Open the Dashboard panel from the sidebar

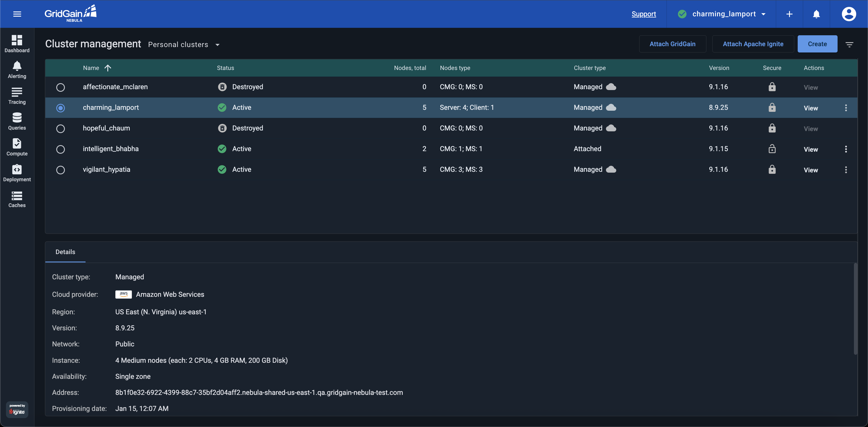[17, 43]
